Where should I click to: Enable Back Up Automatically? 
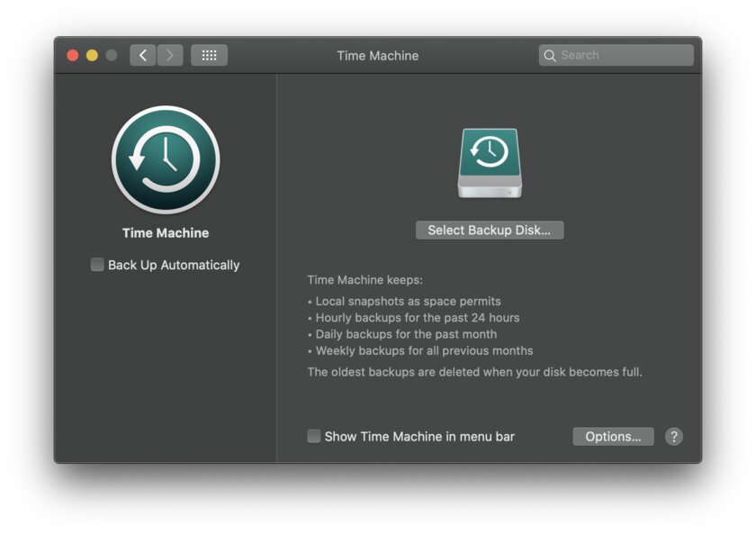96,265
